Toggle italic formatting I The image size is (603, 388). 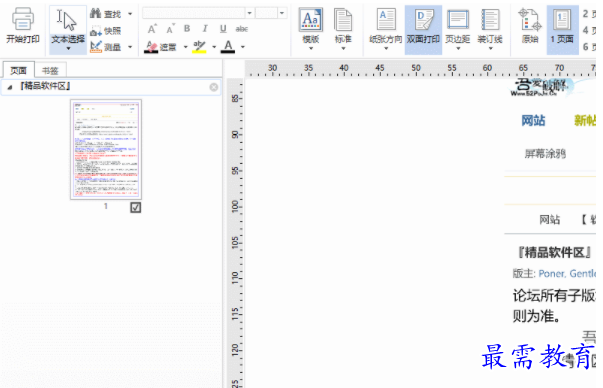click(205, 29)
